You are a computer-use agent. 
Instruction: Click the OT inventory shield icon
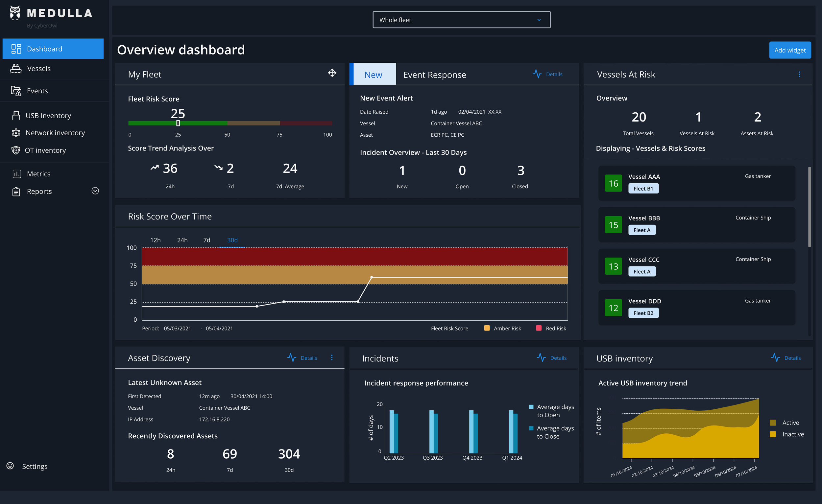16,150
